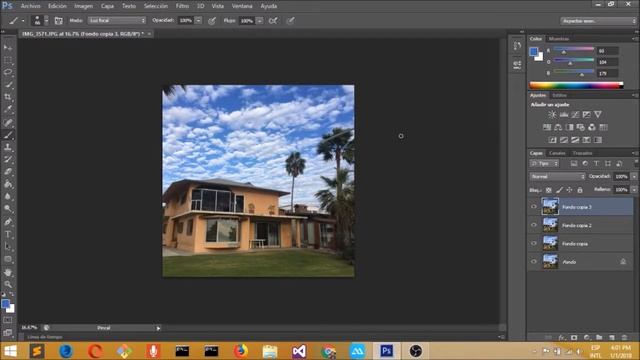Image resolution: width=640 pixels, height=360 pixels.
Task: Open the Archivo menu
Action: pos(31,6)
